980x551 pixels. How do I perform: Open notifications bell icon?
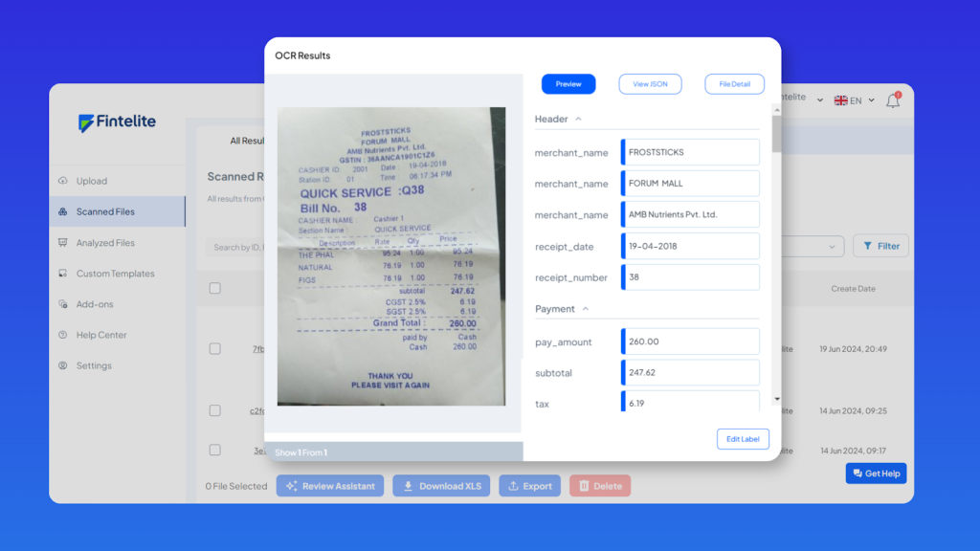click(x=893, y=100)
